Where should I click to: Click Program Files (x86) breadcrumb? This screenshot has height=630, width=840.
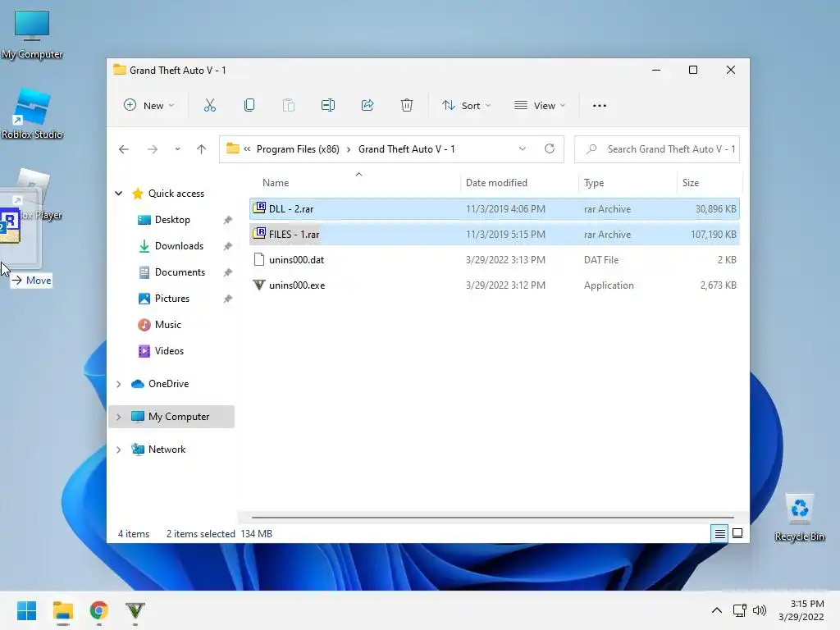298,149
